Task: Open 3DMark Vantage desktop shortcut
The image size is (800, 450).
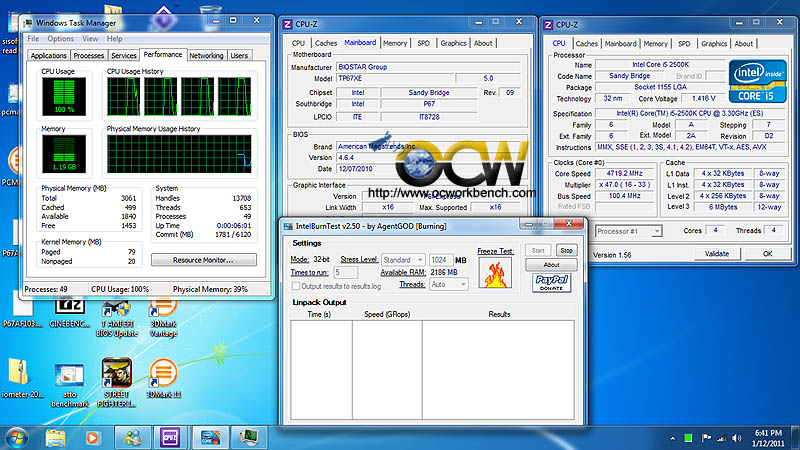Action: 163,318
